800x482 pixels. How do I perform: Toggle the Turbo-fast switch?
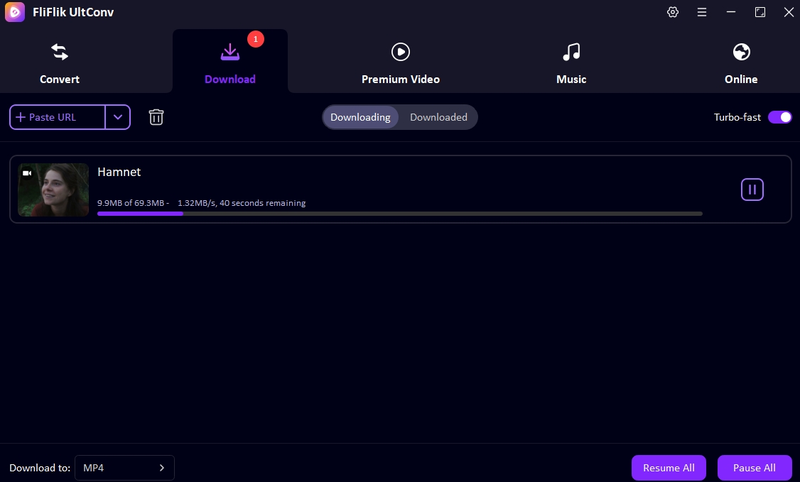[x=780, y=117]
